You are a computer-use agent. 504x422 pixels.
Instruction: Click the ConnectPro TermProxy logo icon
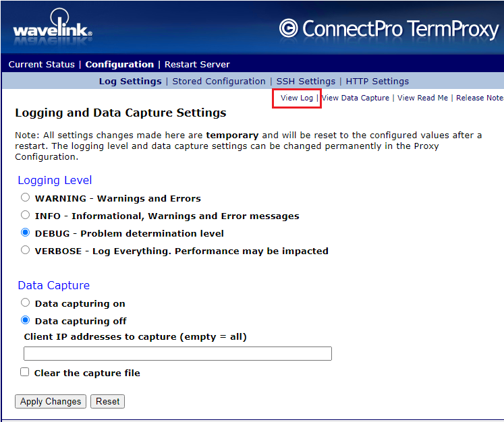(x=289, y=28)
